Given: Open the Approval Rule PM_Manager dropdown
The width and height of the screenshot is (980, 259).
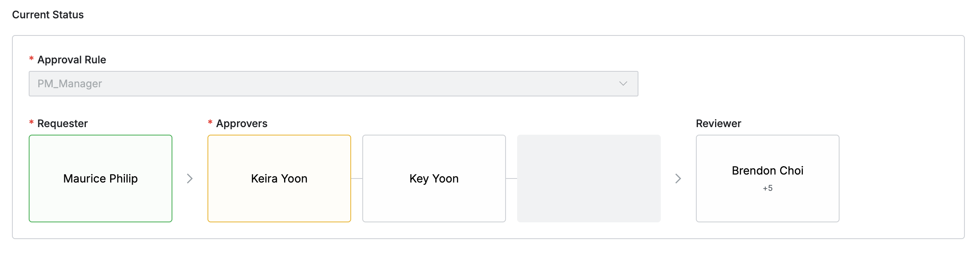Looking at the screenshot, I should (333, 84).
